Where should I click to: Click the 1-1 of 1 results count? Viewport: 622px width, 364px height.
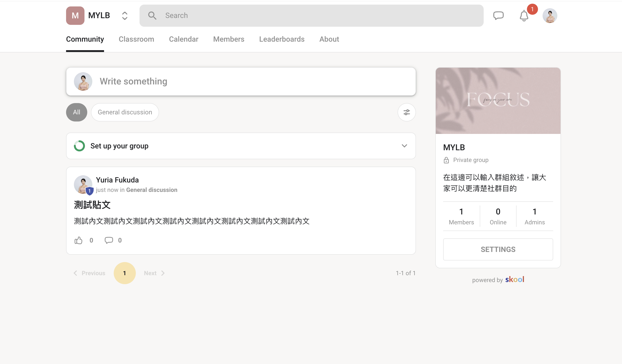click(406, 273)
